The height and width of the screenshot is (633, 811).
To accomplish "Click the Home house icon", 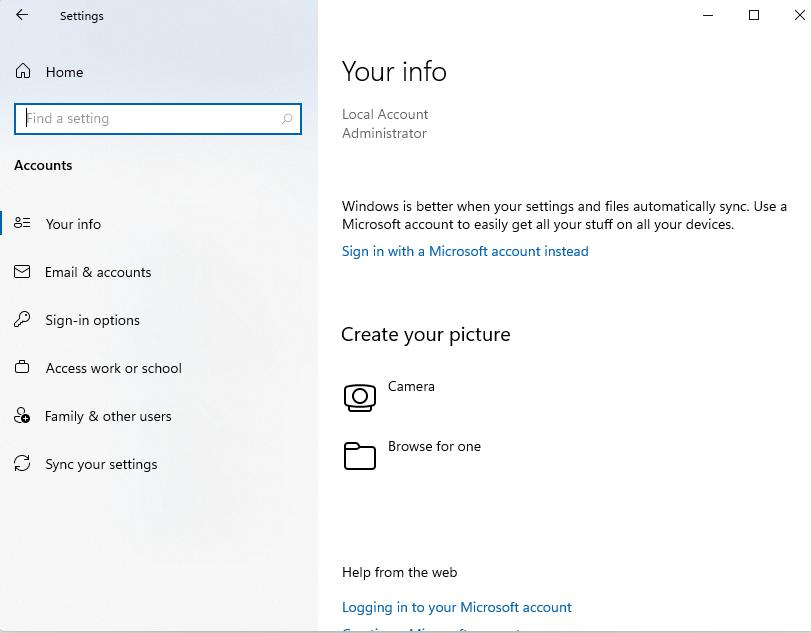I will tap(23, 72).
